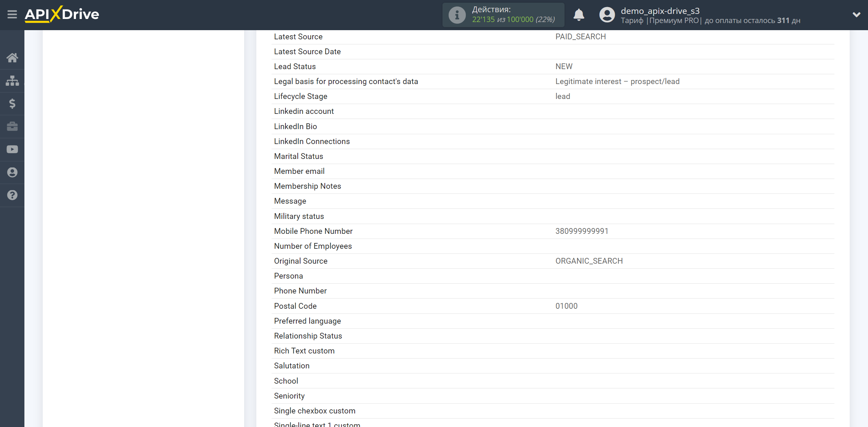Select the Postal Code label

[295, 306]
